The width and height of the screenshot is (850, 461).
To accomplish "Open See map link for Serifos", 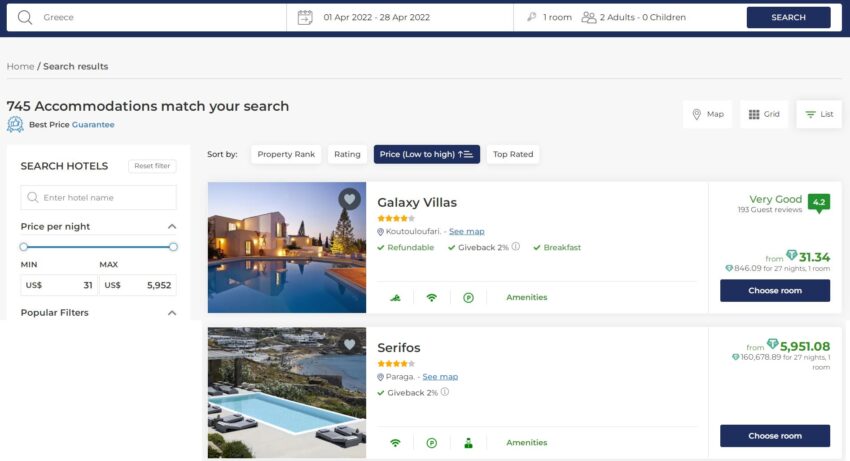I will [440, 376].
